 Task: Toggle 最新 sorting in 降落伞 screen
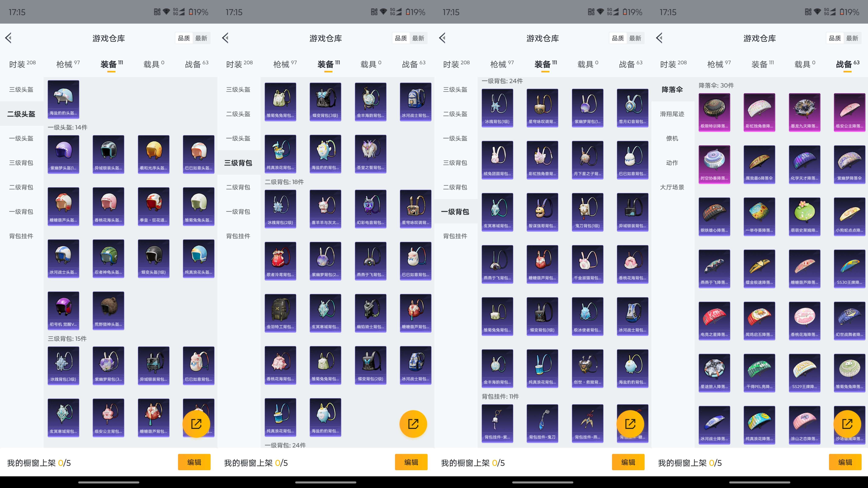(852, 38)
